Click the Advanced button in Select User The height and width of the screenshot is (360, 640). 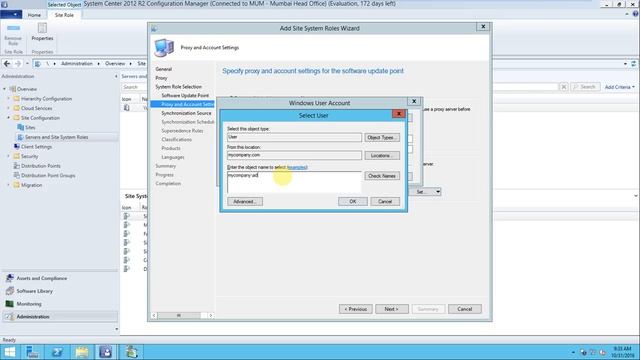pyautogui.click(x=245, y=202)
